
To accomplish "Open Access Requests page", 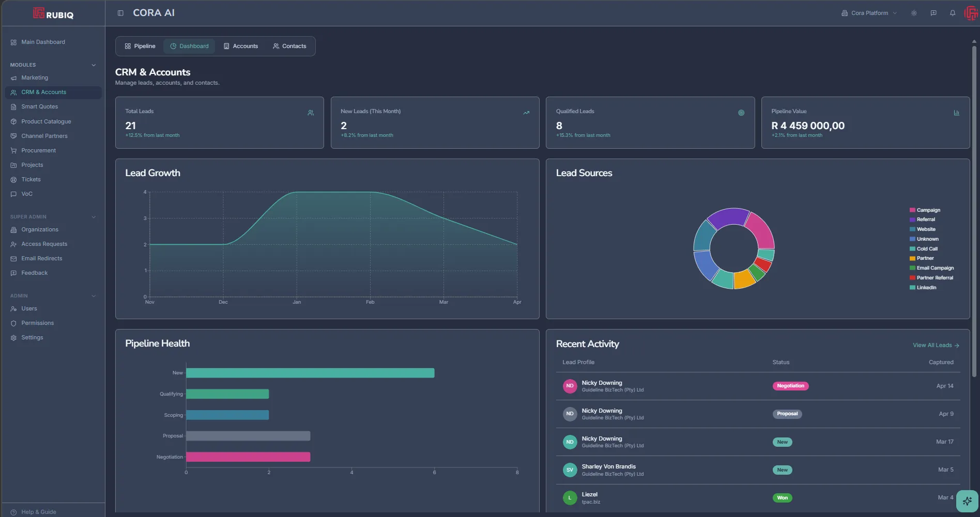I will [x=44, y=244].
